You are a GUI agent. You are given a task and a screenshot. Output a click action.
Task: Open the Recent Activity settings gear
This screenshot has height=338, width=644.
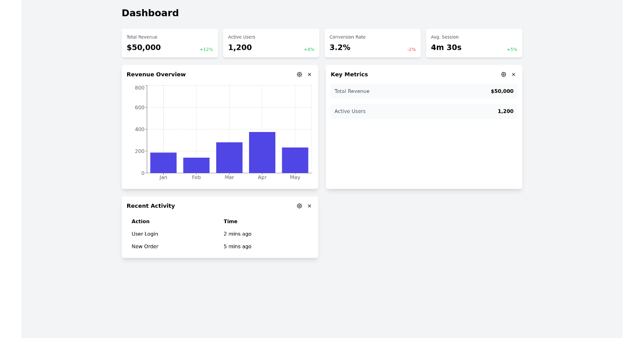pyautogui.click(x=299, y=205)
